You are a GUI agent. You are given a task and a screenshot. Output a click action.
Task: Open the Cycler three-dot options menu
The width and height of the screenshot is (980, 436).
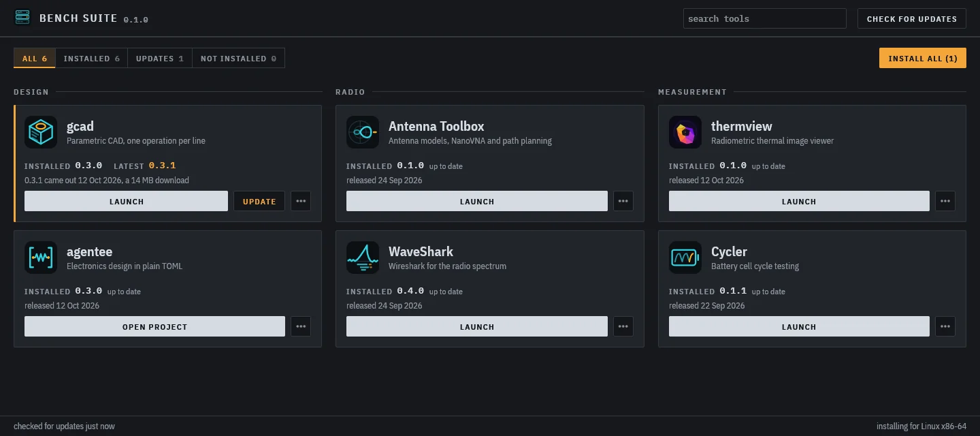[945, 326]
